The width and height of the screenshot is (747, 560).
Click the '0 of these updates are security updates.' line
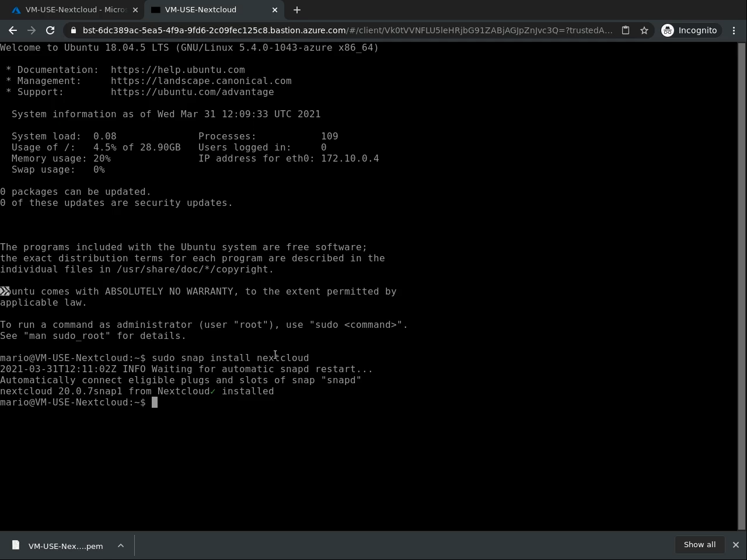point(117,202)
